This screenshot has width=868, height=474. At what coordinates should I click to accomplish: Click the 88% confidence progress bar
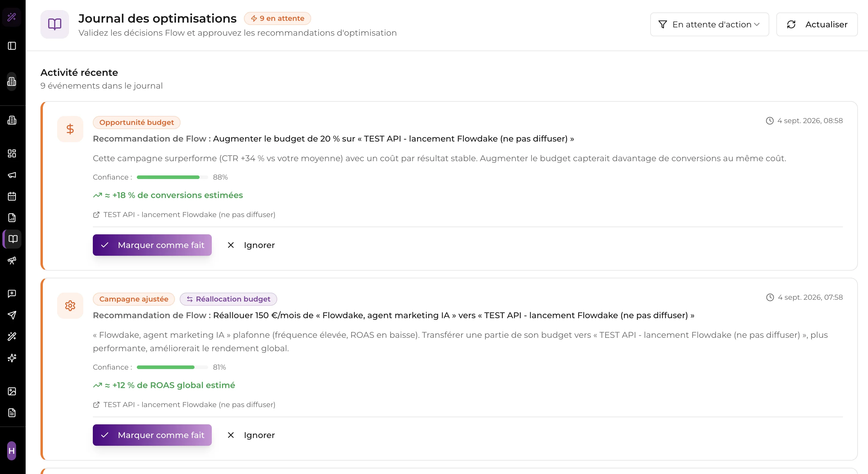pyautogui.click(x=173, y=177)
